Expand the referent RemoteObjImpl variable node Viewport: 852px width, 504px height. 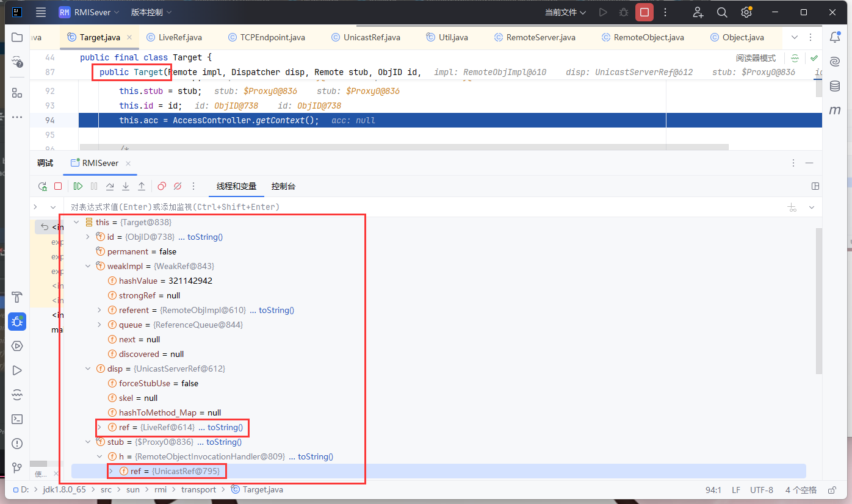pyautogui.click(x=99, y=310)
